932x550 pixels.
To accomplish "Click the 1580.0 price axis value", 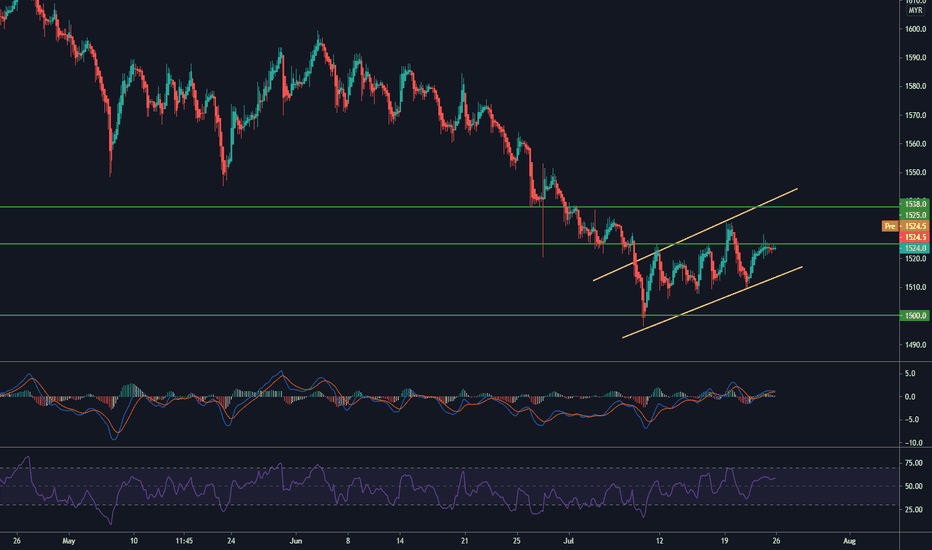I will coord(915,86).
